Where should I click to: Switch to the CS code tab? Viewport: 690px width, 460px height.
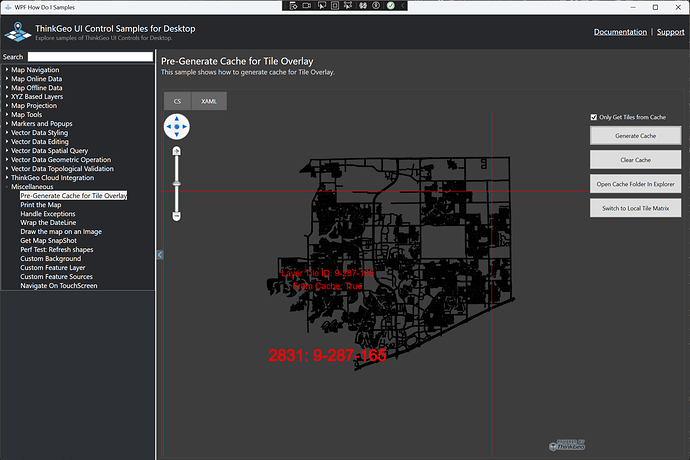tap(177, 101)
